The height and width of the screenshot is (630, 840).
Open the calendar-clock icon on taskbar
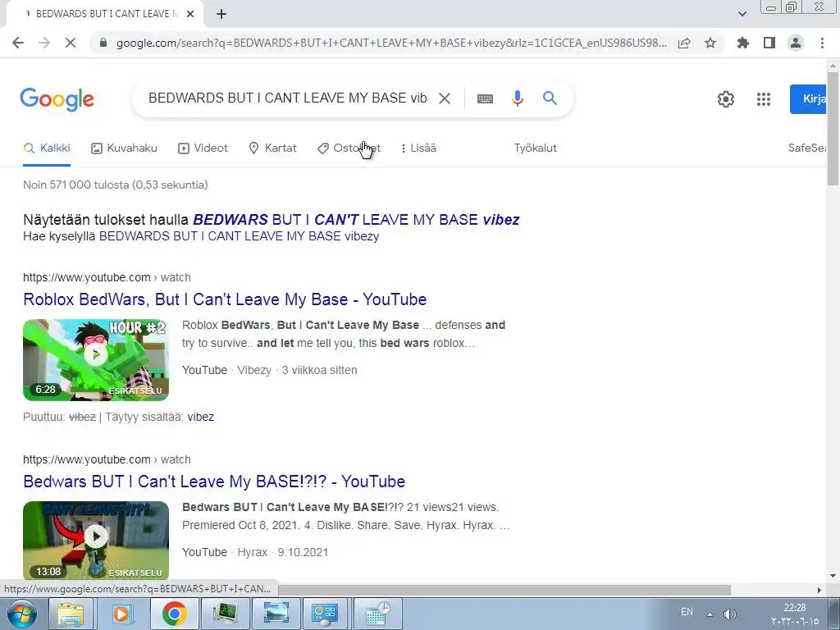[x=378, y=614]
